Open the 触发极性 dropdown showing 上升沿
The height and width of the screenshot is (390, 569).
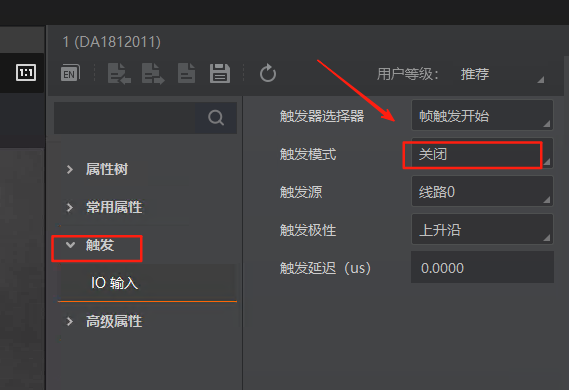pyautogui.click(x=482, y=230)
